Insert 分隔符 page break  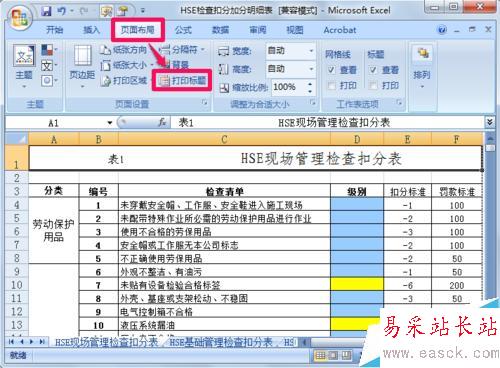coord(181,50)
